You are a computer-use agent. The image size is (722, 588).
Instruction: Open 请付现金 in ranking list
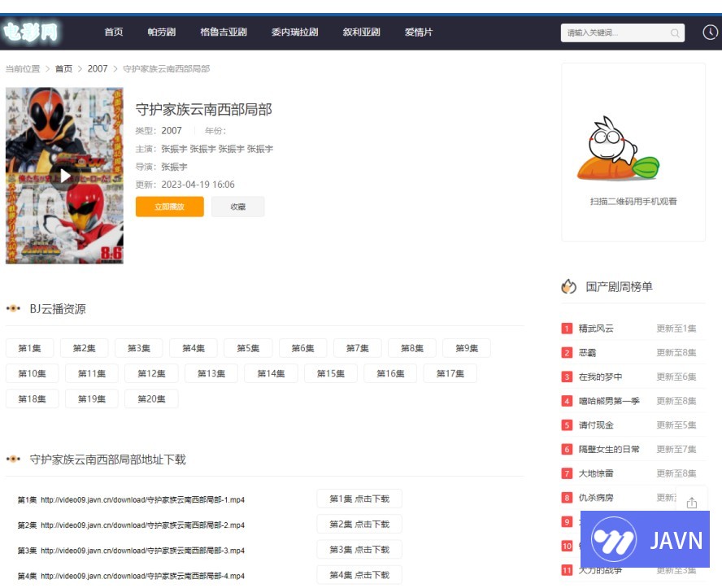(x=596, y=425)
